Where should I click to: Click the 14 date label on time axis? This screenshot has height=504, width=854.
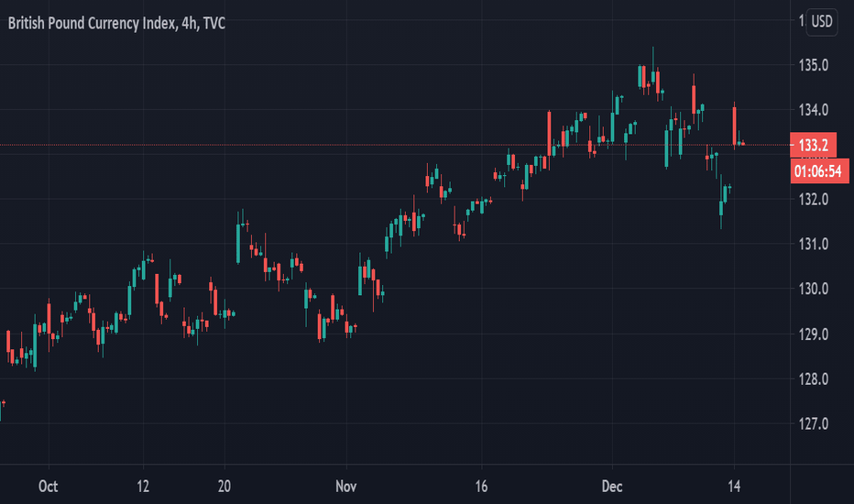[x=734, y=486]
